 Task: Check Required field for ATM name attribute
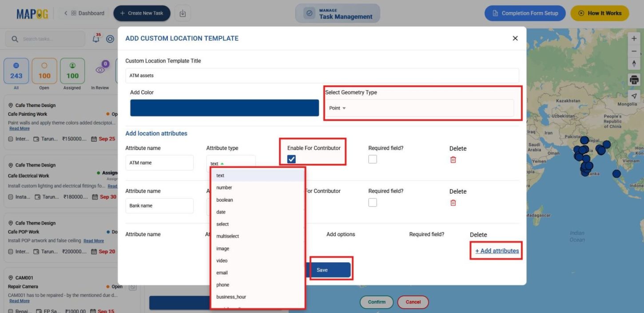pyautogui.click(x=372, y=158)
